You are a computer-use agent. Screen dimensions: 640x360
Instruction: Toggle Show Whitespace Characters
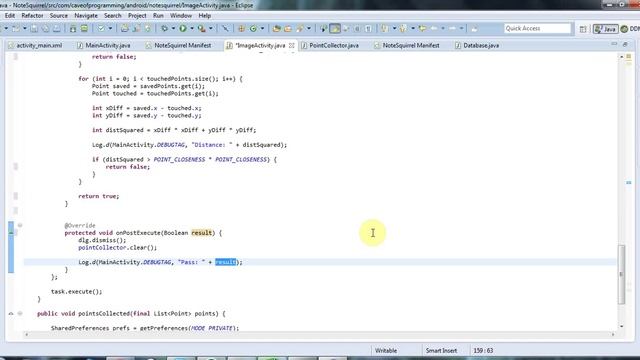coord(368,29)
